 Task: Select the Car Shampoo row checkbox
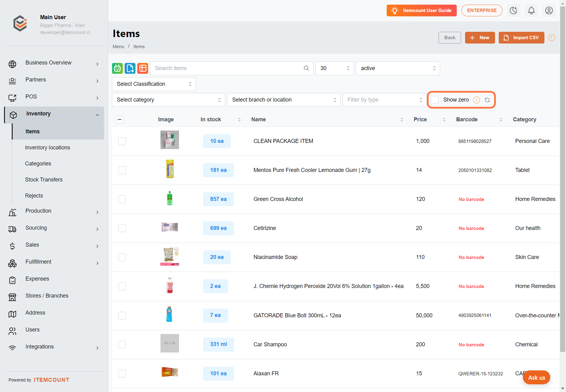pos(122,344)
